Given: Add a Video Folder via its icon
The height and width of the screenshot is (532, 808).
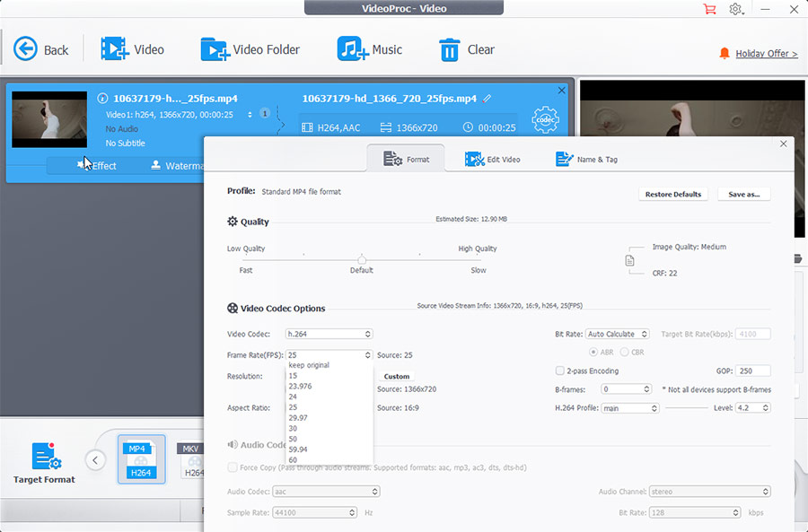Looking at the screenshot, I should tap(215, 49).
